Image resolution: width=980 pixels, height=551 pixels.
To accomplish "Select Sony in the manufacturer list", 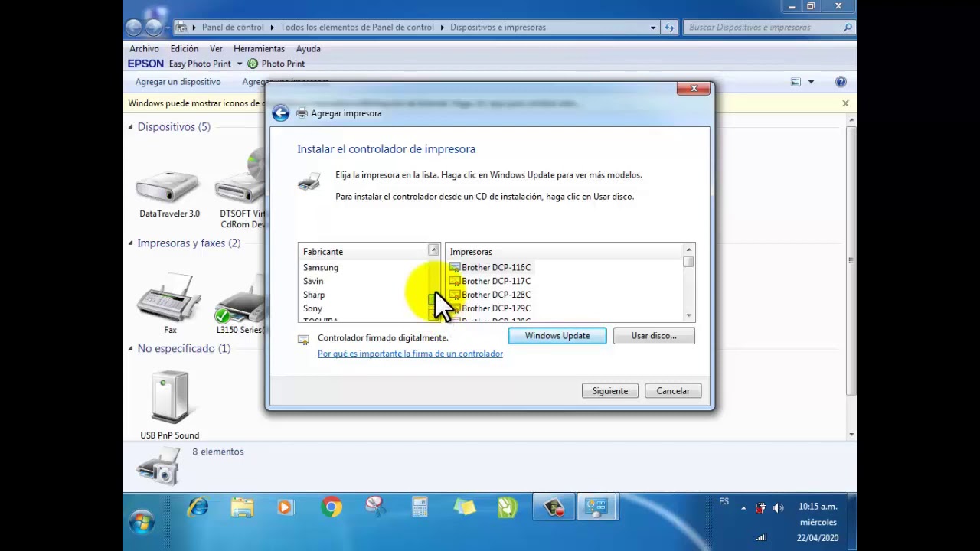I will pyautogui.click(x=312, y=309).
